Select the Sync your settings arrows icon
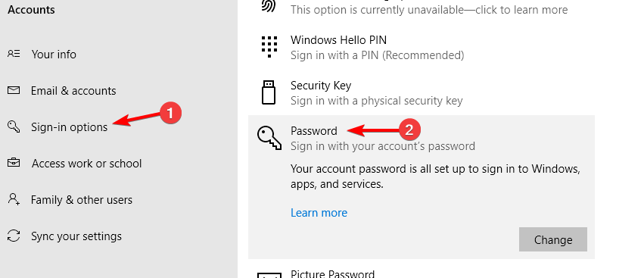Image resolution: width=644 pixels, height=278 pixels. pyautogui.click(x=14, y=236)
